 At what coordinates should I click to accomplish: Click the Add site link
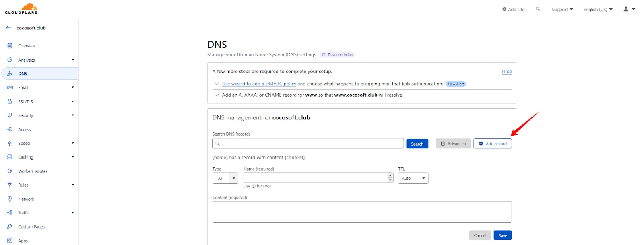pyautogui.click(x=513, y=9)
